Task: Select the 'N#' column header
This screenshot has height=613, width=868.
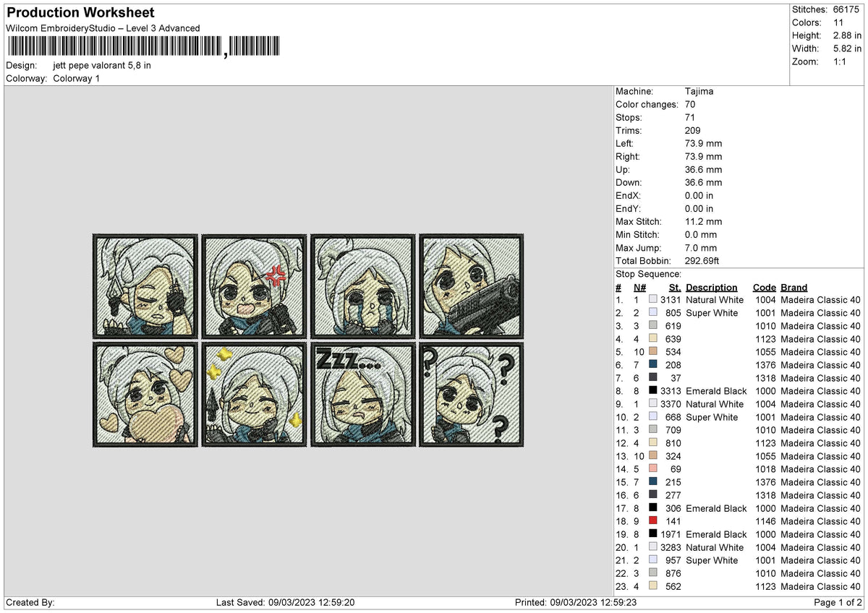Action: [x=639, y=287]
